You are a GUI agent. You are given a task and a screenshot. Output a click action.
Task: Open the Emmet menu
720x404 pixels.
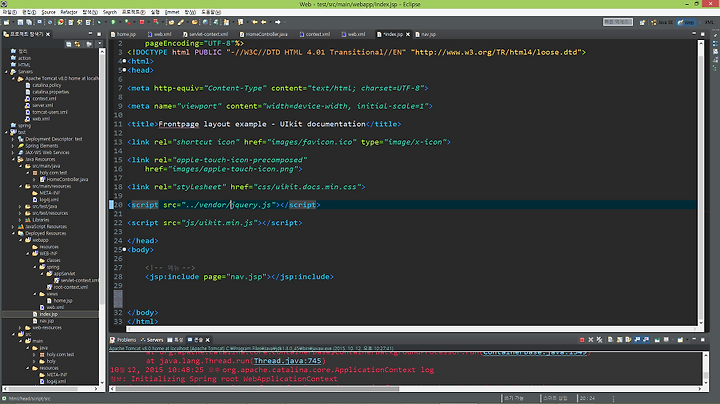pos(172,12)
